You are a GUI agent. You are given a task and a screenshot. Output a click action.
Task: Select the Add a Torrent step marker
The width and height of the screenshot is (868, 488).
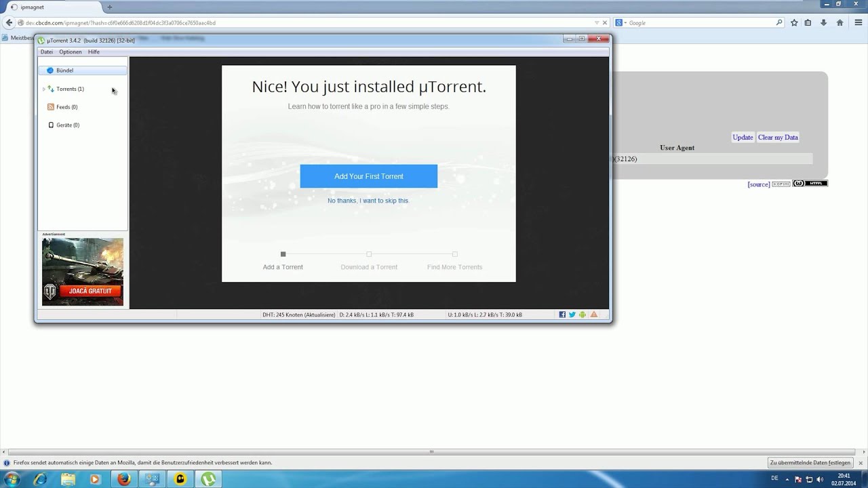pyautogui.click(x=283, y=254)
